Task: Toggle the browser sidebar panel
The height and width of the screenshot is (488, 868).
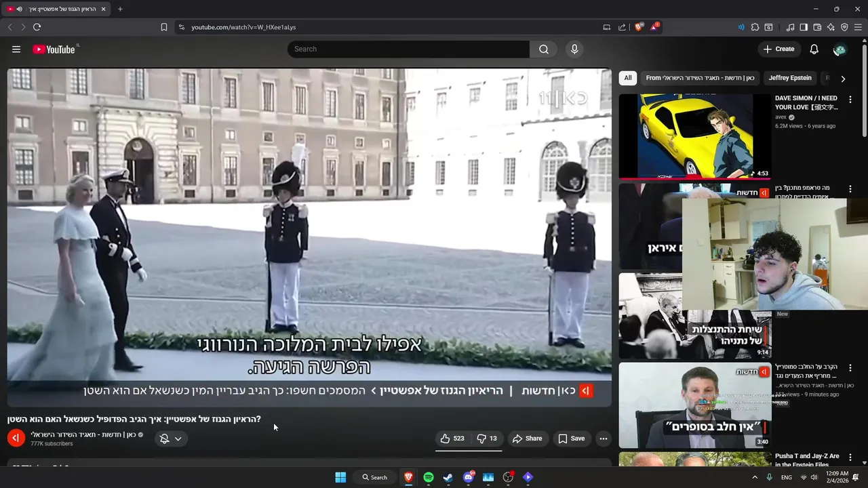Action: coord(804,27)
